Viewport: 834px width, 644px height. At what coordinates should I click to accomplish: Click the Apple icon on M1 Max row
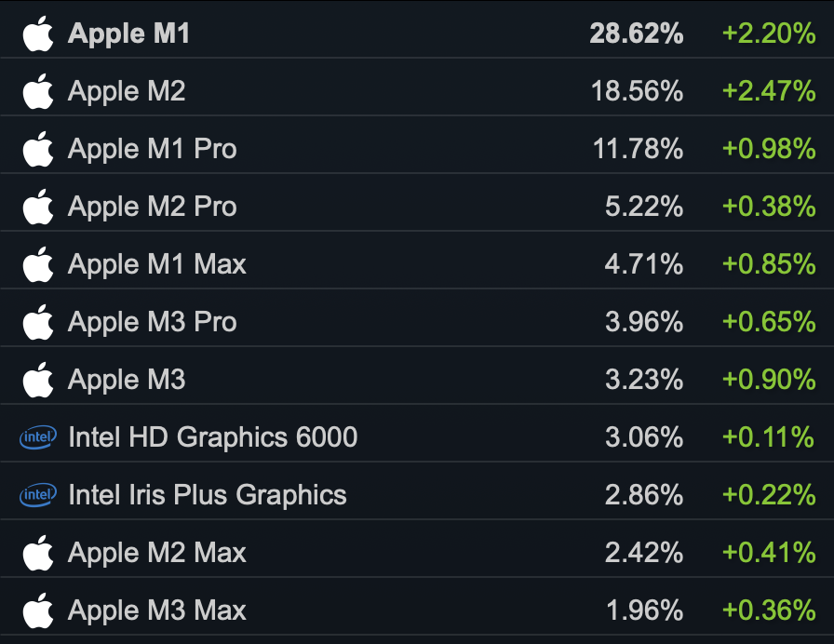pos(38,264)
